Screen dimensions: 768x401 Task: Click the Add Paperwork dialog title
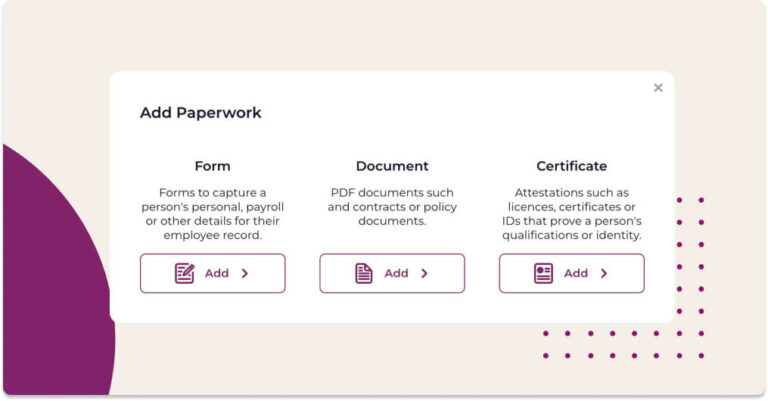200,113
